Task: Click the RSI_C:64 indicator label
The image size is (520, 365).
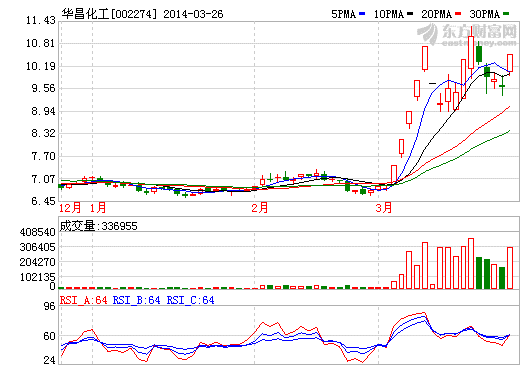Action: [190, 300]
